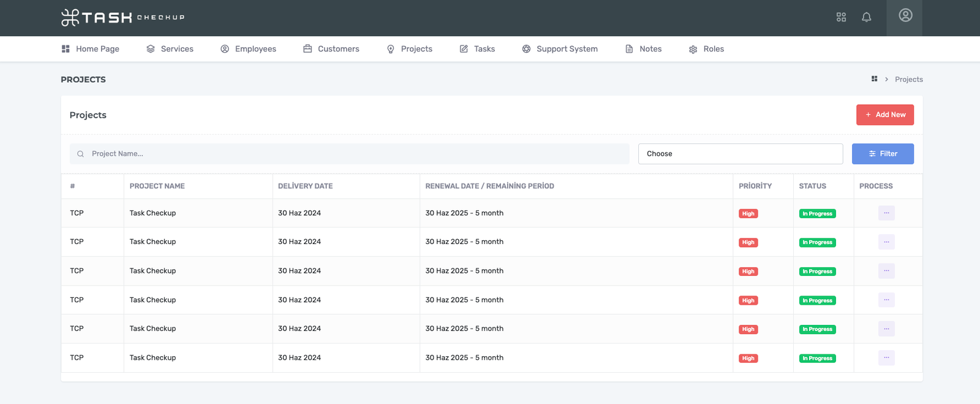This screenshot has width=980, height=404.
Task: Click Task Checkup name in fifth row
Action: [x=153, y=329]
